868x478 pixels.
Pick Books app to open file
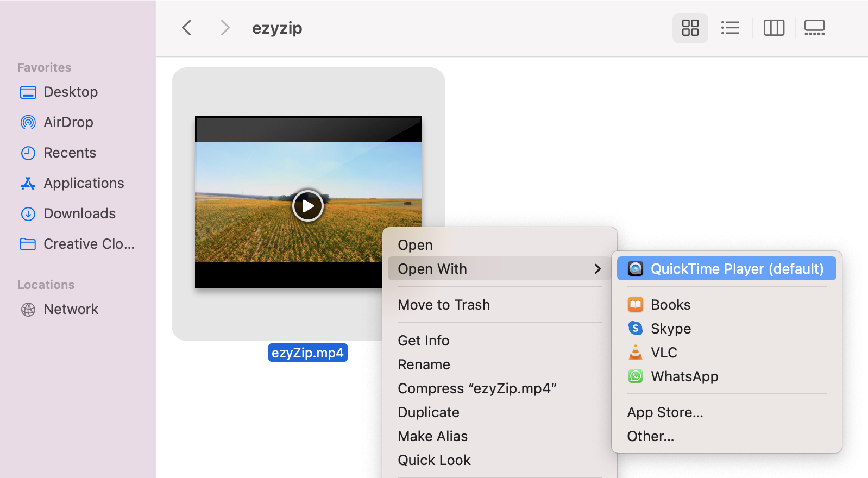click(670, 305)
